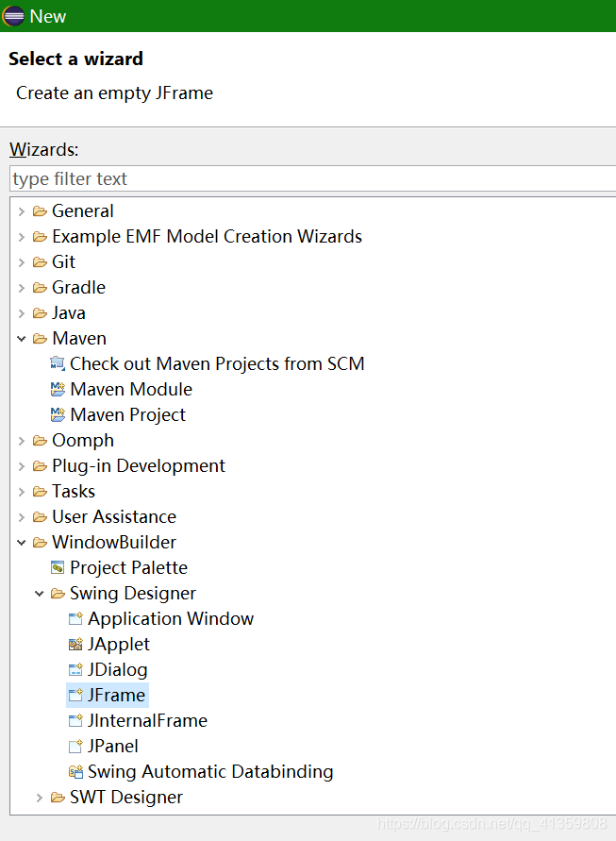The width and height of the screenshot is (616, 841).
Task: Click the JPanel wizard icon
Action: (x=75, y=746)
